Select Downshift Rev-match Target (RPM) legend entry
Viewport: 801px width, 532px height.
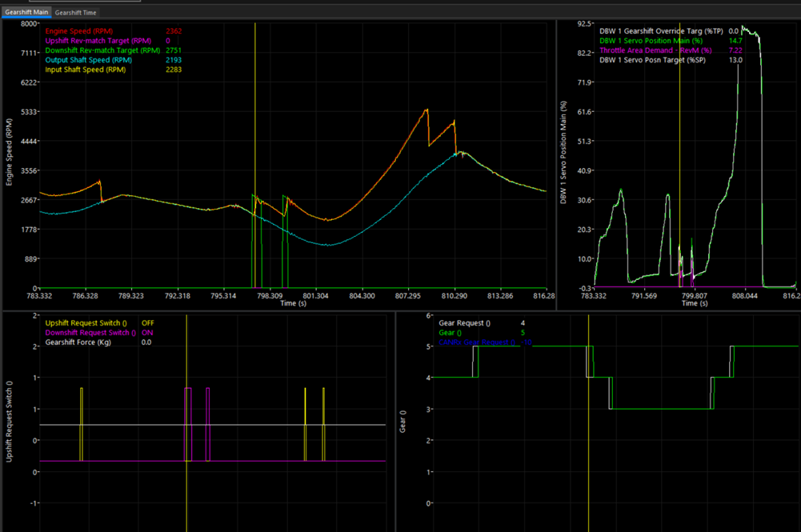(x=102, y=50)
